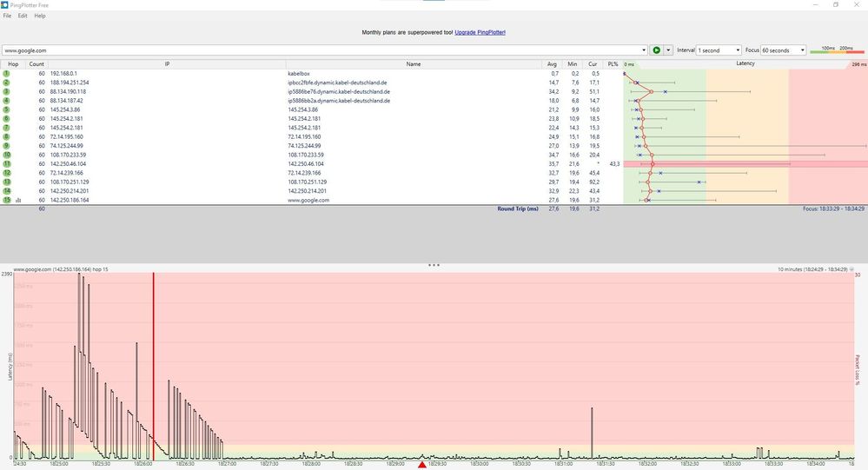Select the hop 2 green circle icon
The width and height of the screenshot is (868, 470).
coord(7,83)
